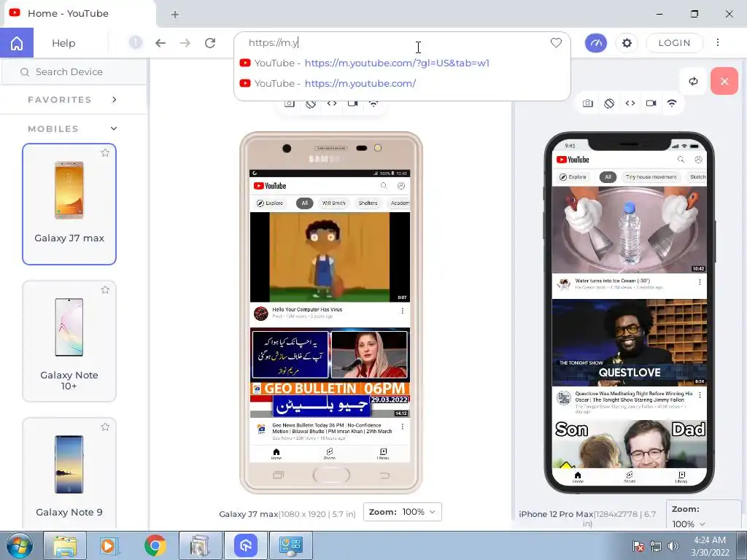Click the info alert icon beside back arrow
747x560 pixels.
[135, 42]
